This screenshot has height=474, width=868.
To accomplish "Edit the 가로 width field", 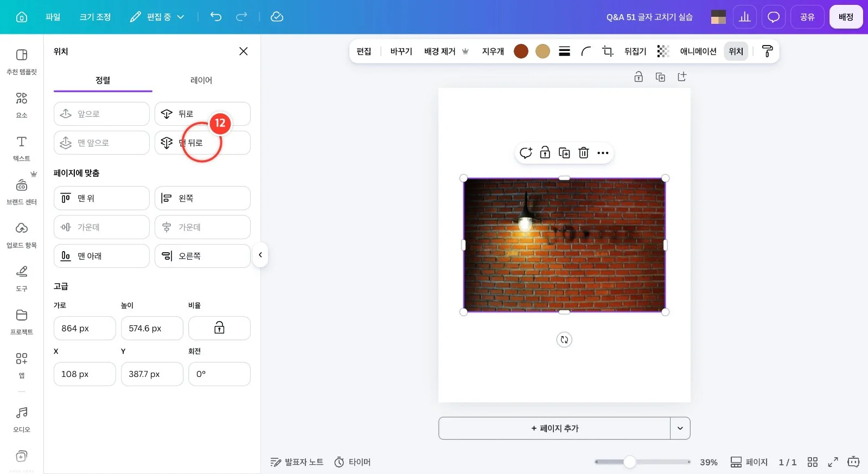I will click(x=85, y=328).
